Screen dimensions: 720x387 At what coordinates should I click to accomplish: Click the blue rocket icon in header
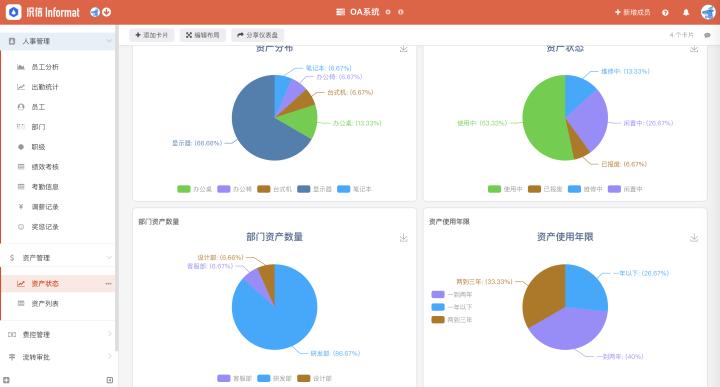pos(95,12)
